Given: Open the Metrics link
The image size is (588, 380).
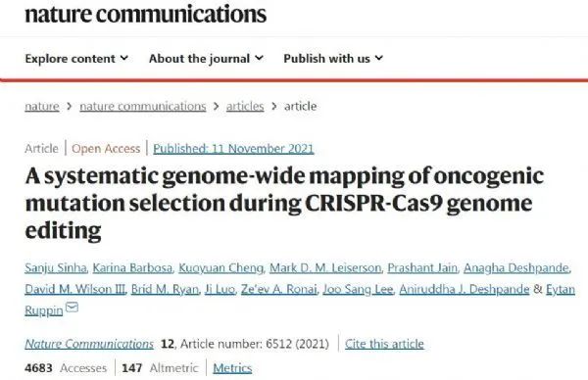Looking at the screenshot, I should point(232,368).
